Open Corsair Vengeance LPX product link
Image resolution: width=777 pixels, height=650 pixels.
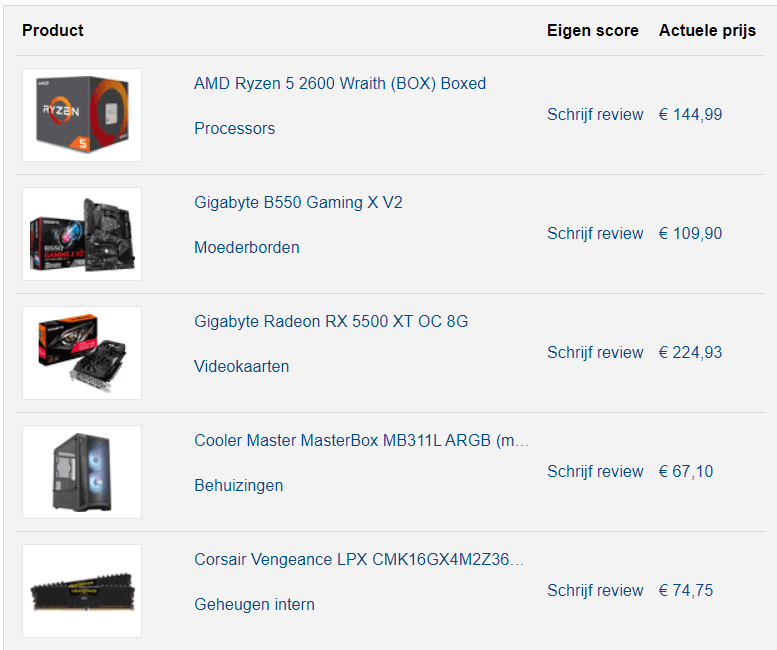(359, 559)
